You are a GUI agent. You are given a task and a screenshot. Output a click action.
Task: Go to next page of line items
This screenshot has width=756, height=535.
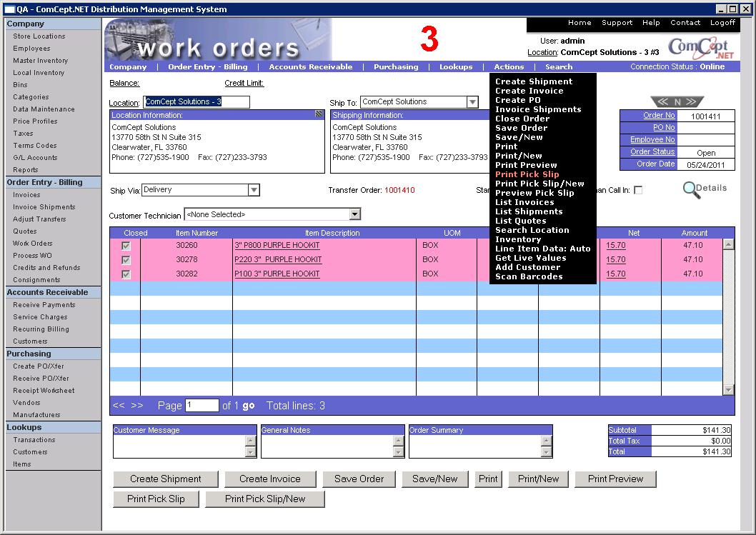point(136,406)
